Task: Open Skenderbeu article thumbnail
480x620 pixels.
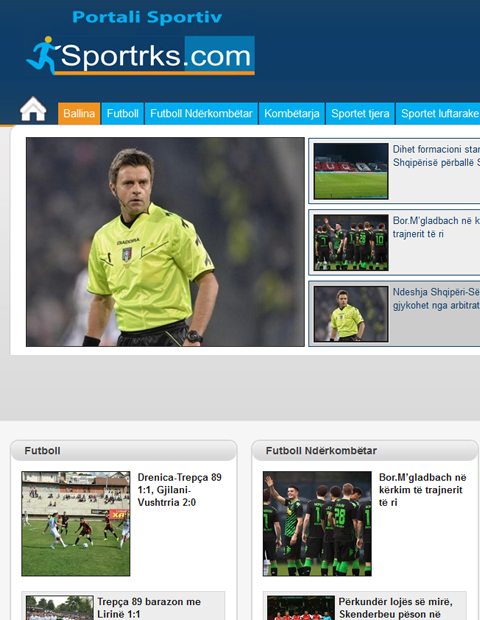Action: 301,608
